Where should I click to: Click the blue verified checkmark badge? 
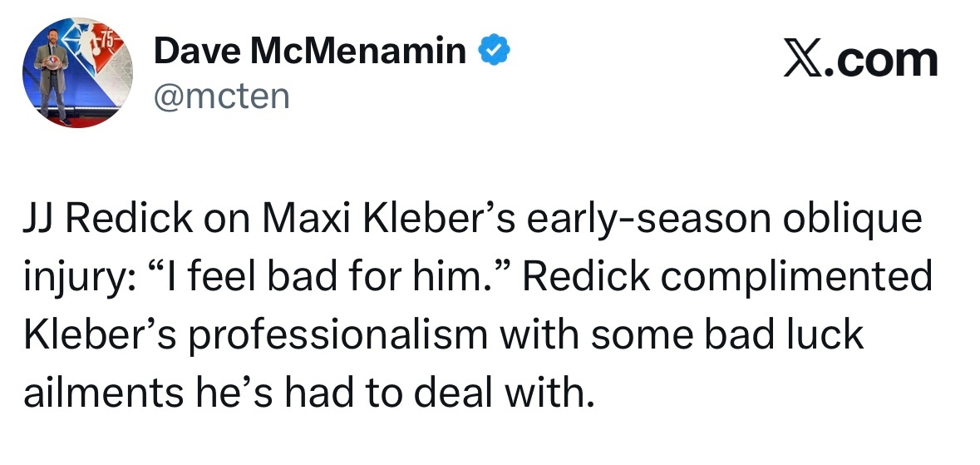pos(494,52)
